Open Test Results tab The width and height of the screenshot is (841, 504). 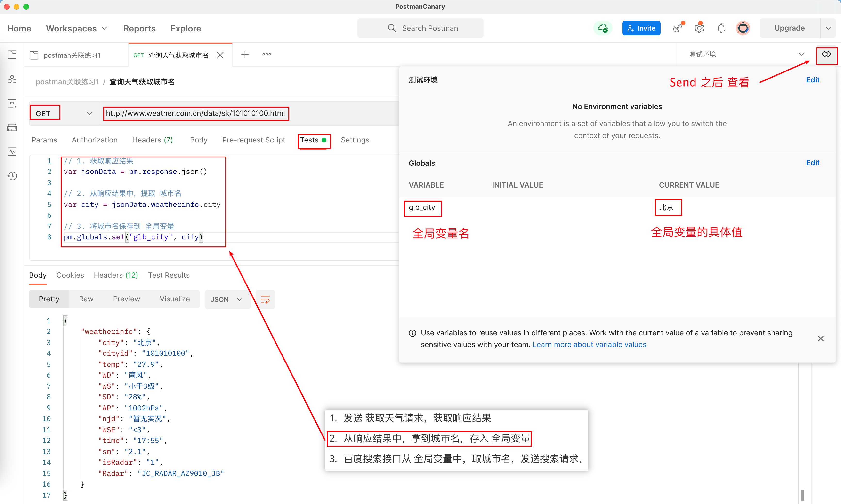click(x=169, y=275)
